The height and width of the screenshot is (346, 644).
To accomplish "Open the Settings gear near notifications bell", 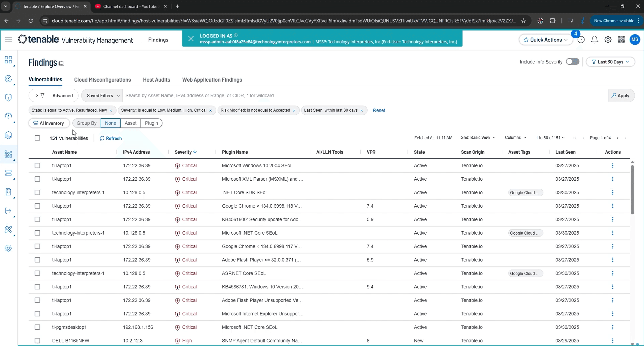I will tap(608, 40).
